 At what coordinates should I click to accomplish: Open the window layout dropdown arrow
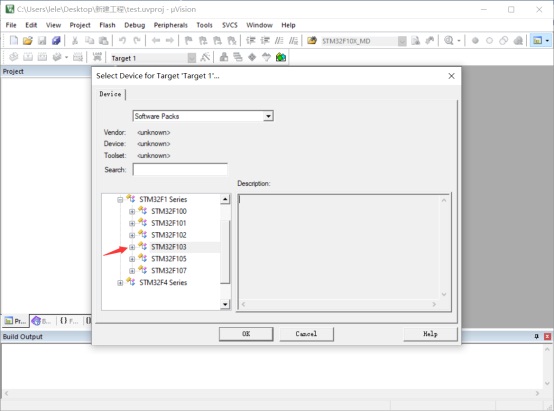547,41
